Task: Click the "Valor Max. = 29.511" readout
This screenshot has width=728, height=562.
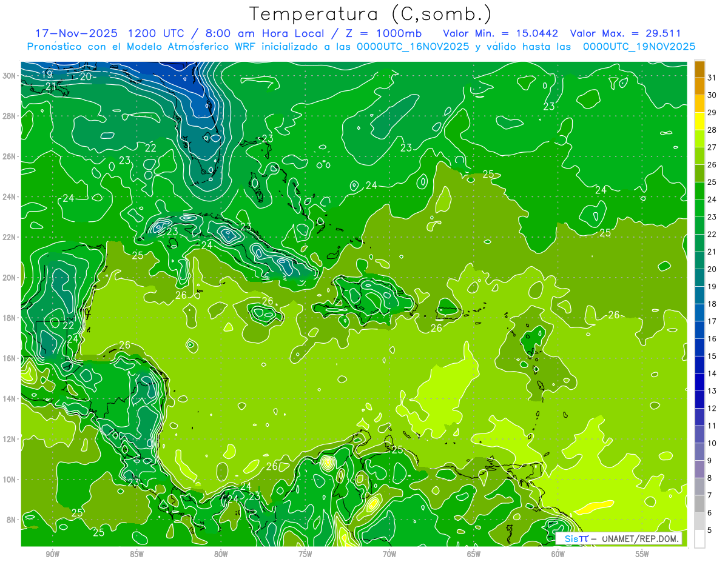Action: 626,33
